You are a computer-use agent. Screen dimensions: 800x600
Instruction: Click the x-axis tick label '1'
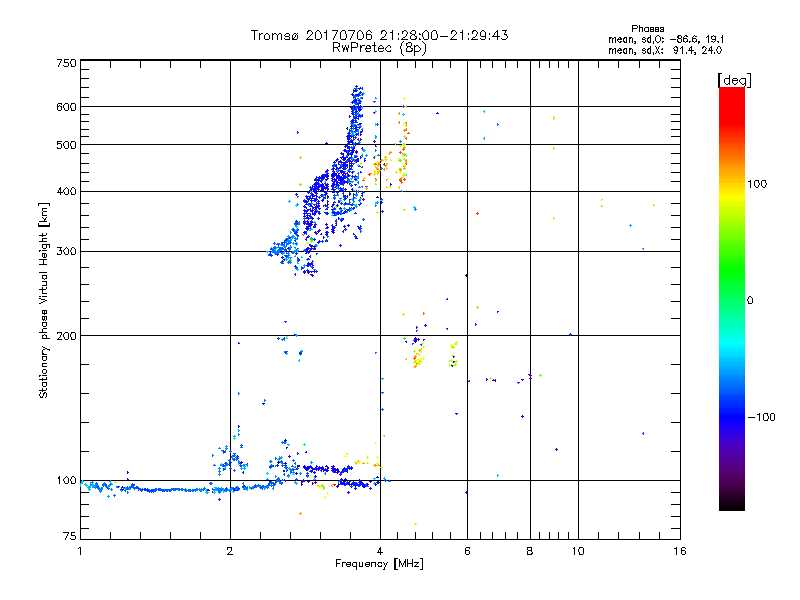[x=80, y=551]
